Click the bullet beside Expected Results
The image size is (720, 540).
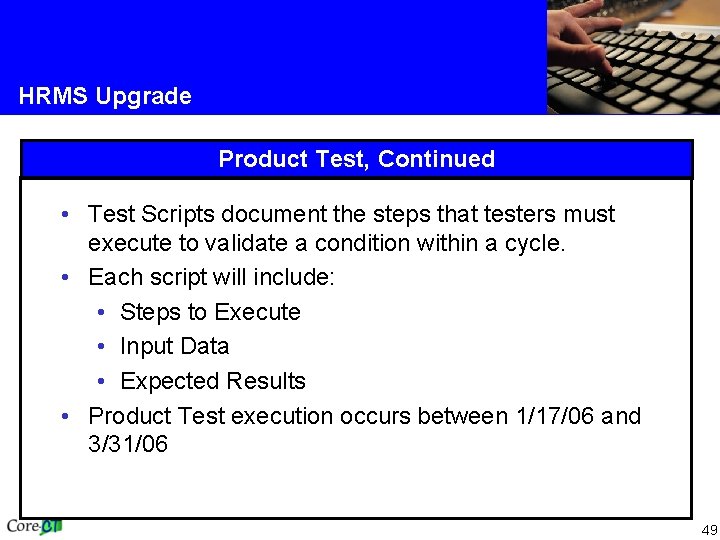(x=104, y=381)
